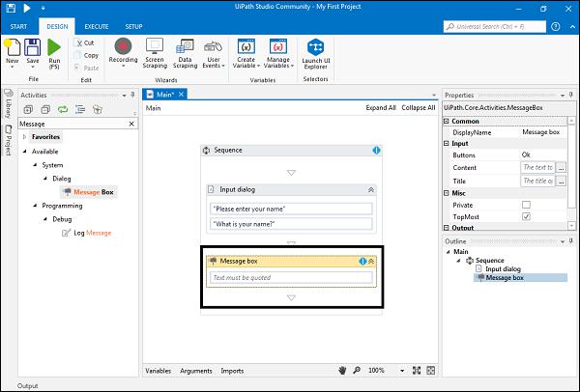Open the Library side tab
The image size is (580, 392).
pos(8,104)
